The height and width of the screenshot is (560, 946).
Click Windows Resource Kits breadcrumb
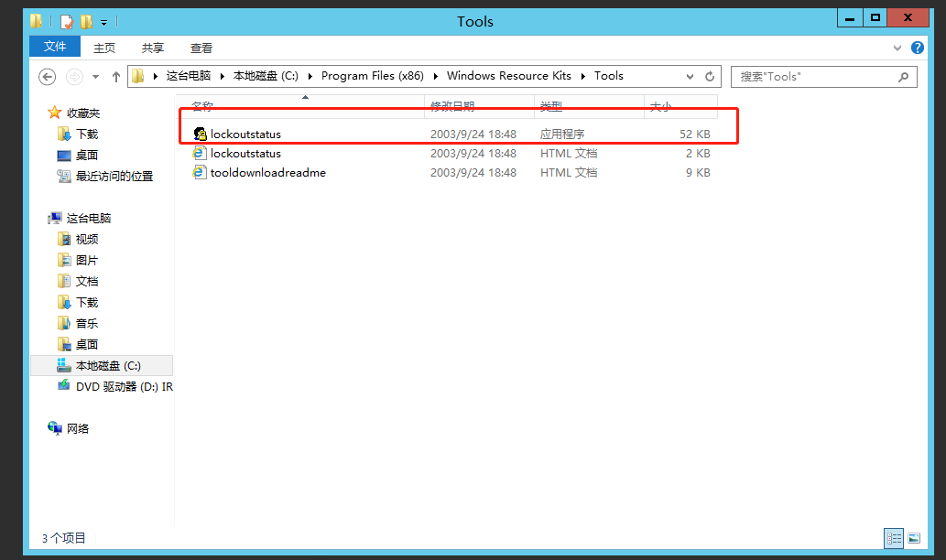(x=508, y=76)
